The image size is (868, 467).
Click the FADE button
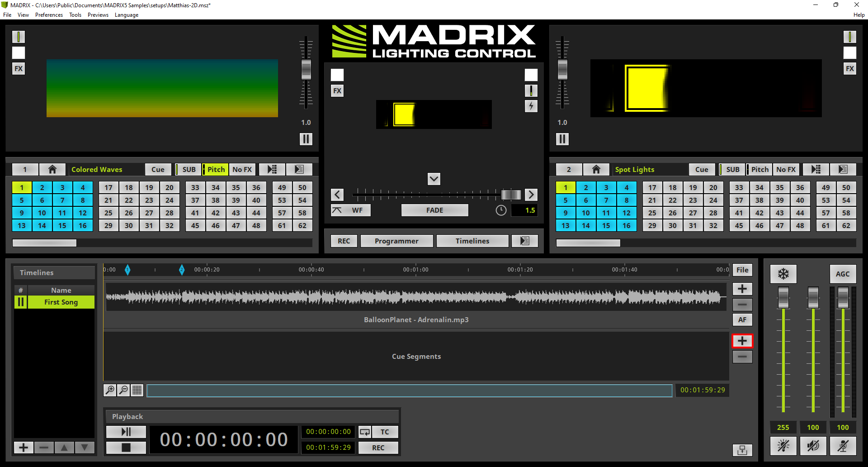coord(434,210)
